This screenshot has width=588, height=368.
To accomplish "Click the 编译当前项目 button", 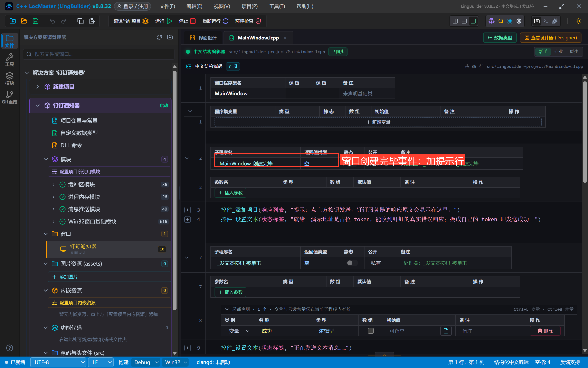I will pyautogui.click(x=131, y=21).
